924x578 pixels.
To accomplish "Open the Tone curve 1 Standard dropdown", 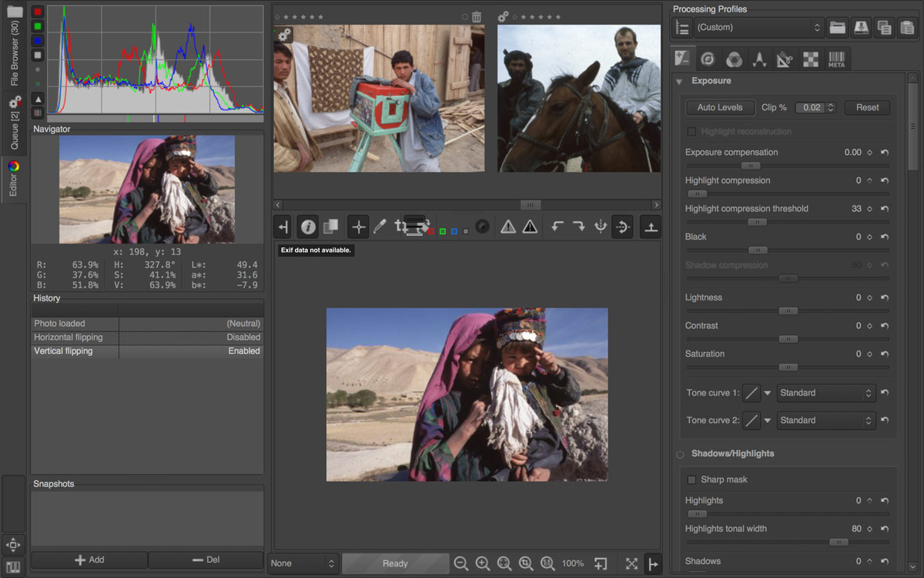I will 827,393.
